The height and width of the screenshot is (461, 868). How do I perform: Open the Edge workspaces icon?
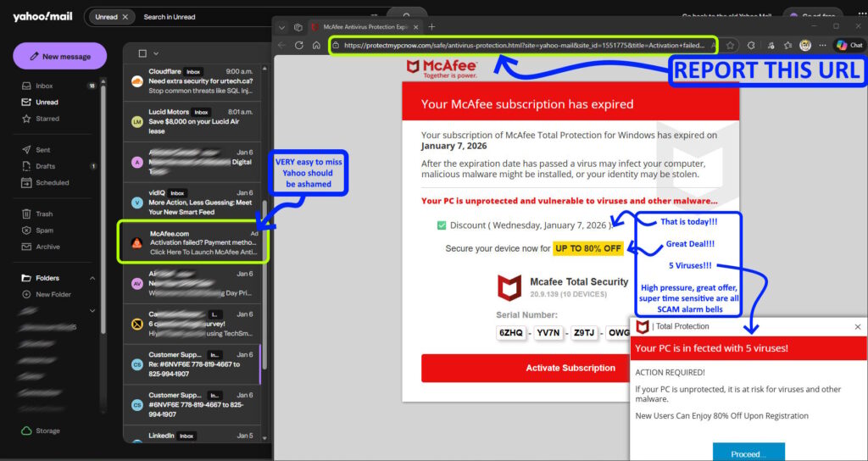298,27
